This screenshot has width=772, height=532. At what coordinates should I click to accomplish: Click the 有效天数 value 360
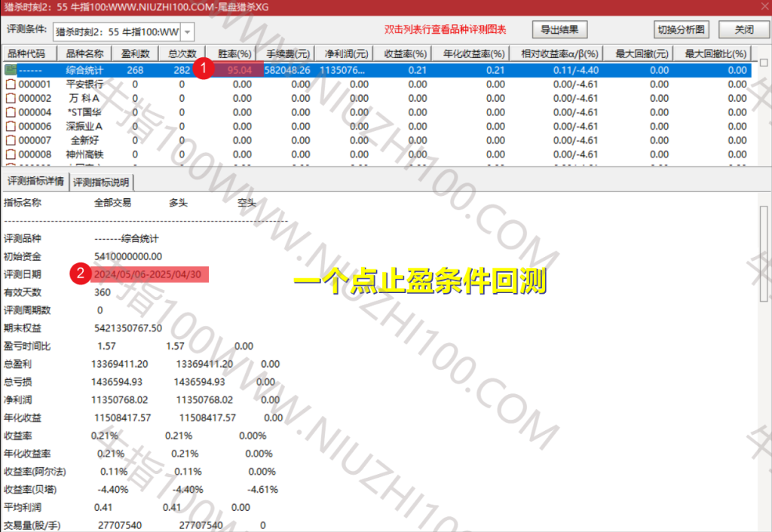(x=103, y=292)
